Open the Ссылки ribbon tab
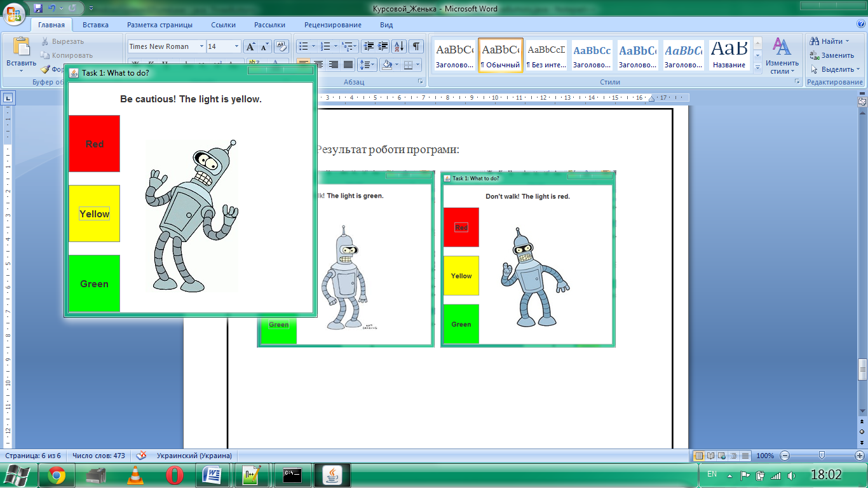 [x=223, y=25]
